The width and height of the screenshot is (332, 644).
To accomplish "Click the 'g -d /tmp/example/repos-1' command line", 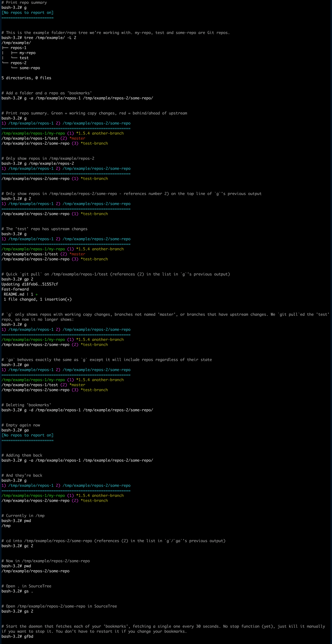I will coord(77,410).
